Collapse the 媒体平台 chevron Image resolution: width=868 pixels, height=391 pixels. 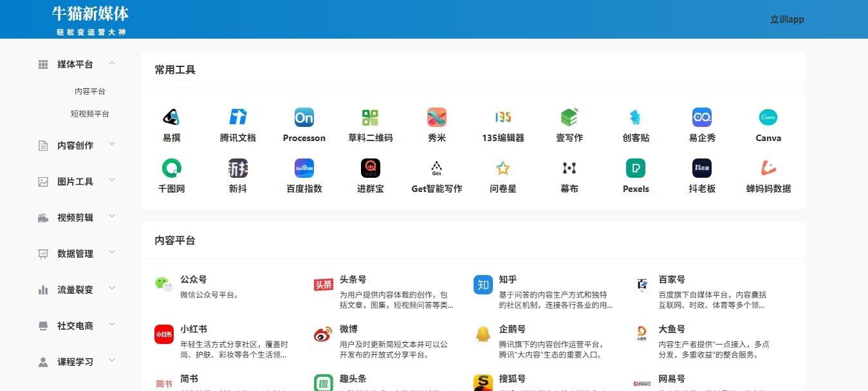pyautogui.click(x=112, y=63)
